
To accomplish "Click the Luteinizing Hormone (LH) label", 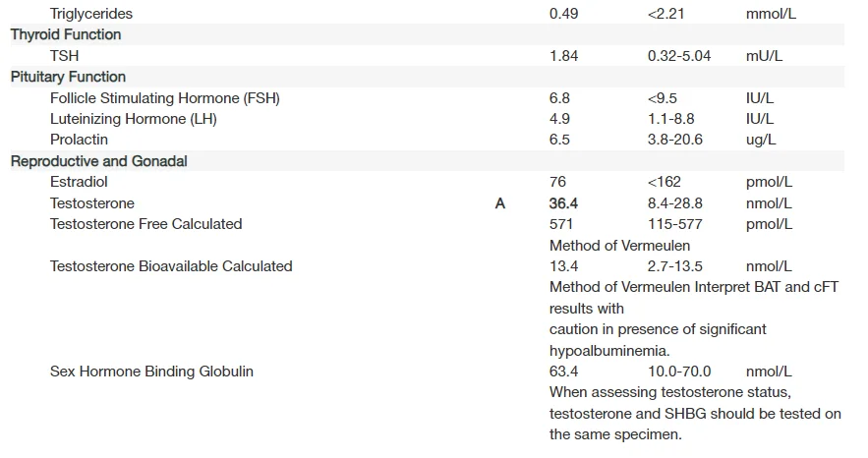I will [x=134, y=119].
